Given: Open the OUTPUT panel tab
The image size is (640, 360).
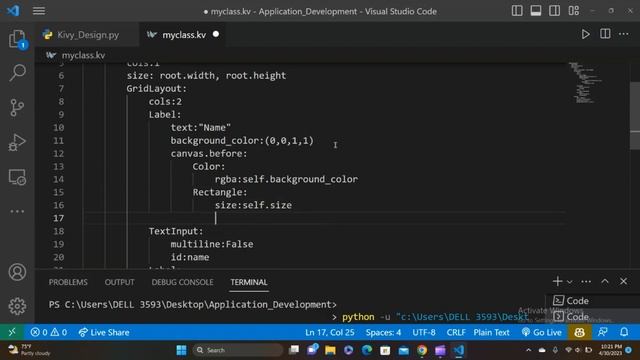Looking at the screenshot, I should [x=120, y=282].
